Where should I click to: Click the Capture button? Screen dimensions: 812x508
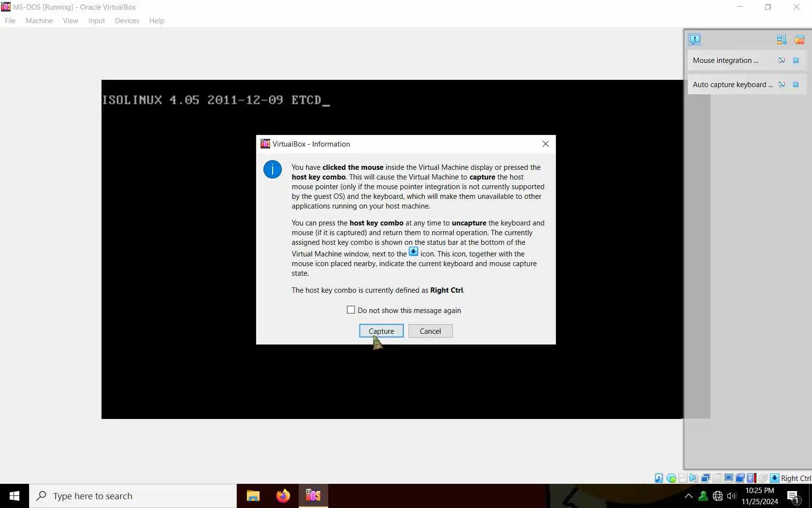coord(381,331)
